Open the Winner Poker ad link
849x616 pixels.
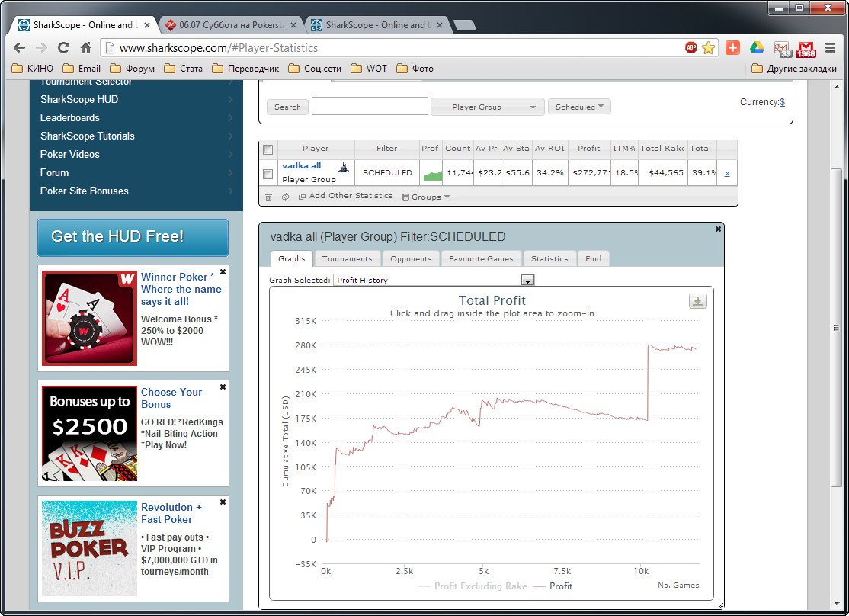181,289
